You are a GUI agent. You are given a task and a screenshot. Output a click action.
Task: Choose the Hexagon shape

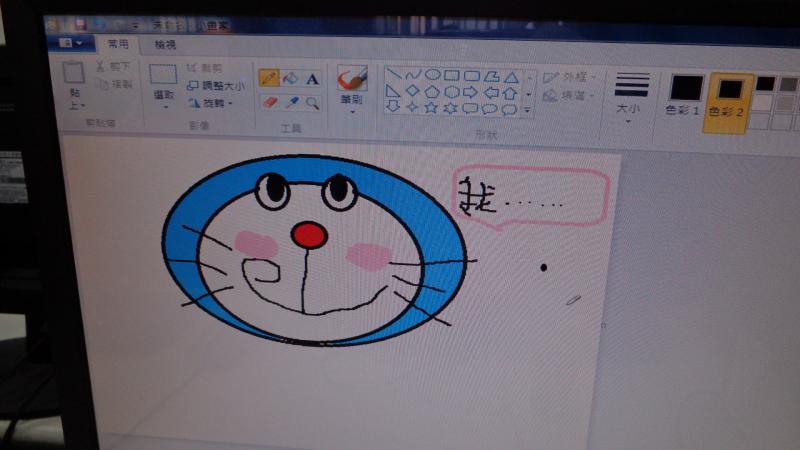[452, 92]
